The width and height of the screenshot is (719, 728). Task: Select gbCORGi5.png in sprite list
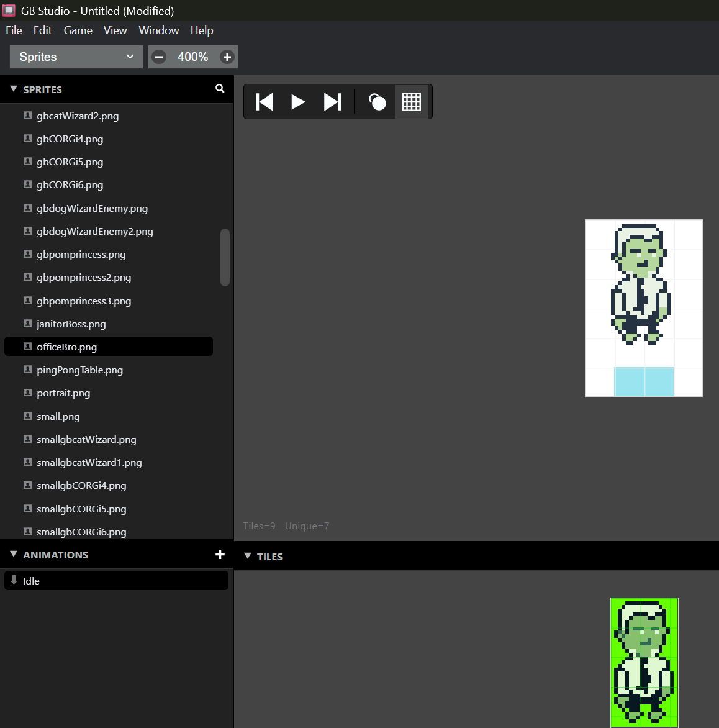(109, 162)
